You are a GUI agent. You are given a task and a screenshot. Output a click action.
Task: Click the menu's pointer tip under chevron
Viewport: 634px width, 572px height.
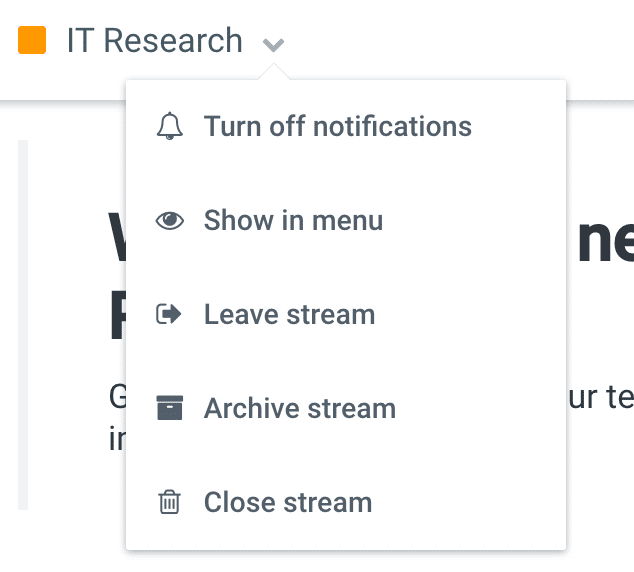pyautogui.click(x=274, y=73)
